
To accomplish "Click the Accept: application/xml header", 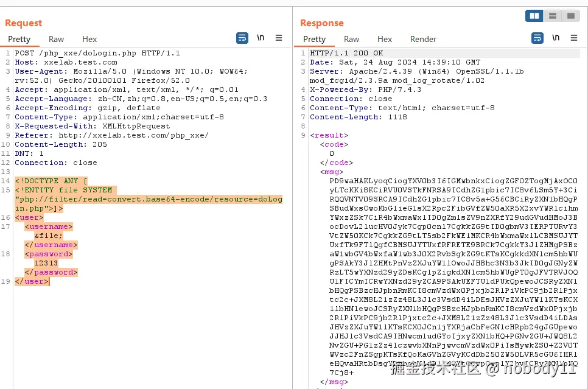I will point(127,89).
